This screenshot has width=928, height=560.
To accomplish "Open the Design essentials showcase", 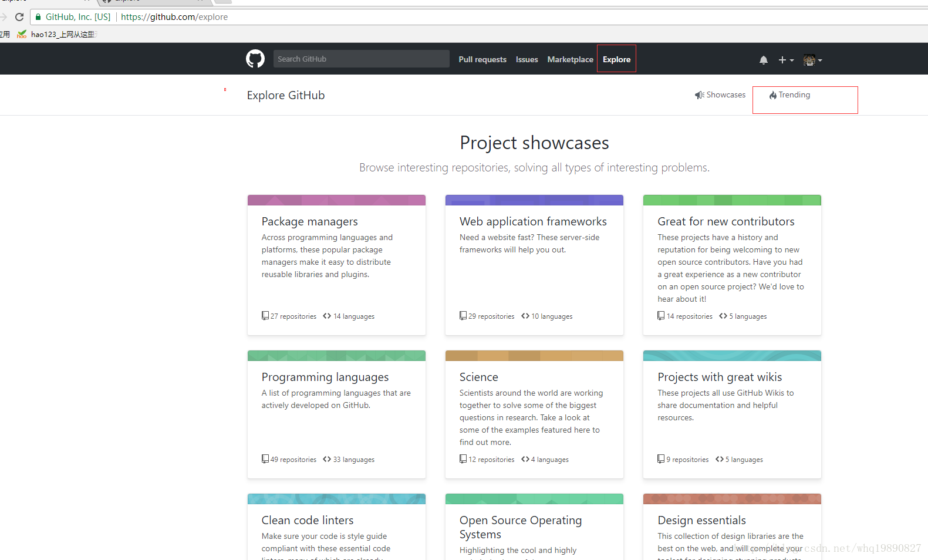I will [701, 520].
